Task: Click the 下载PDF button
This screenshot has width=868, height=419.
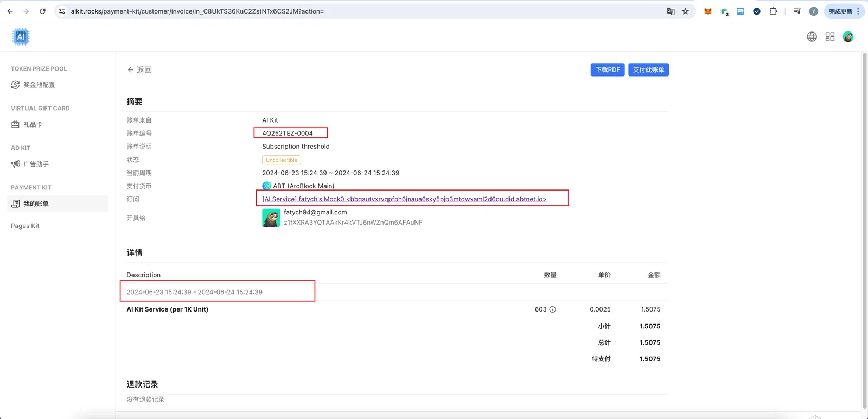Action: [x=608, y=69]
